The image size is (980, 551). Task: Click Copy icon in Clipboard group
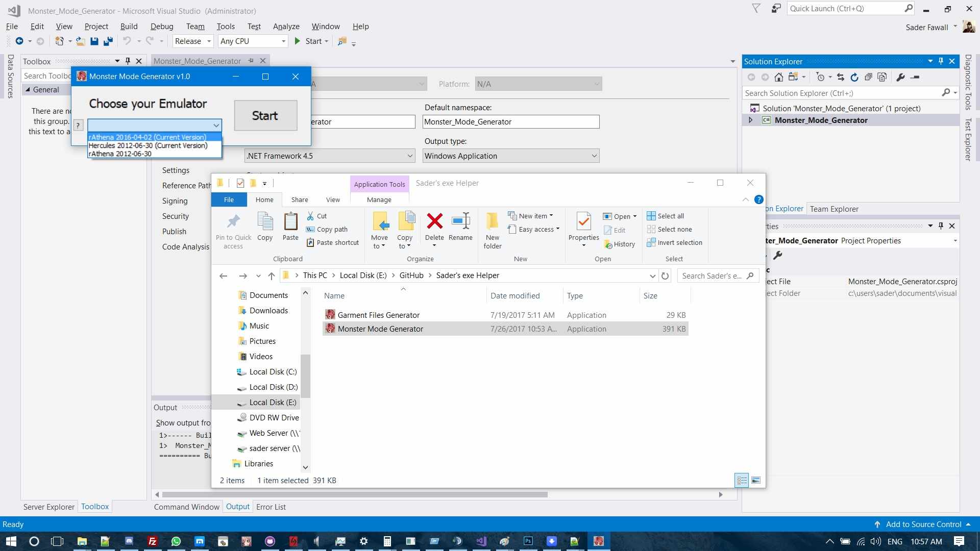pyautogui.click(x=265, y=221)
